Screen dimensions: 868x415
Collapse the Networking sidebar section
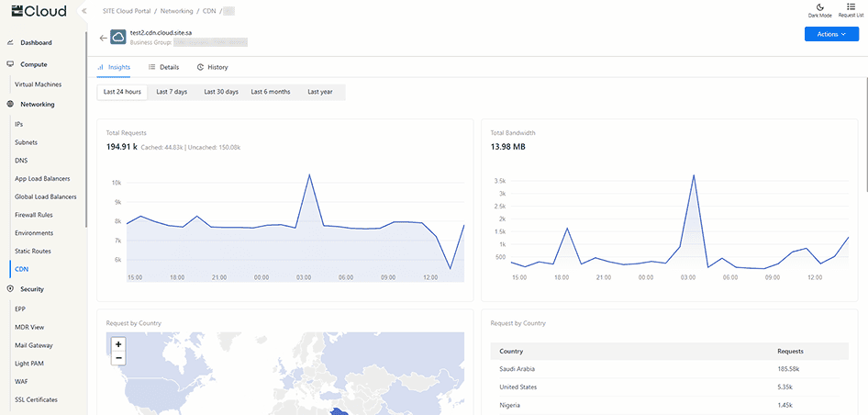coord(38,105)
